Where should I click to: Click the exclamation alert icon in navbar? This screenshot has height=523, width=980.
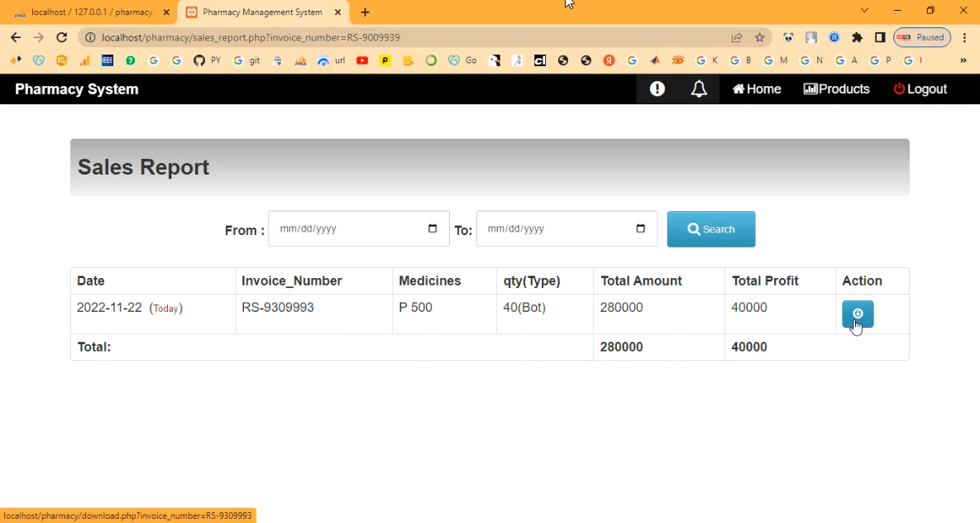pos(657,89)
